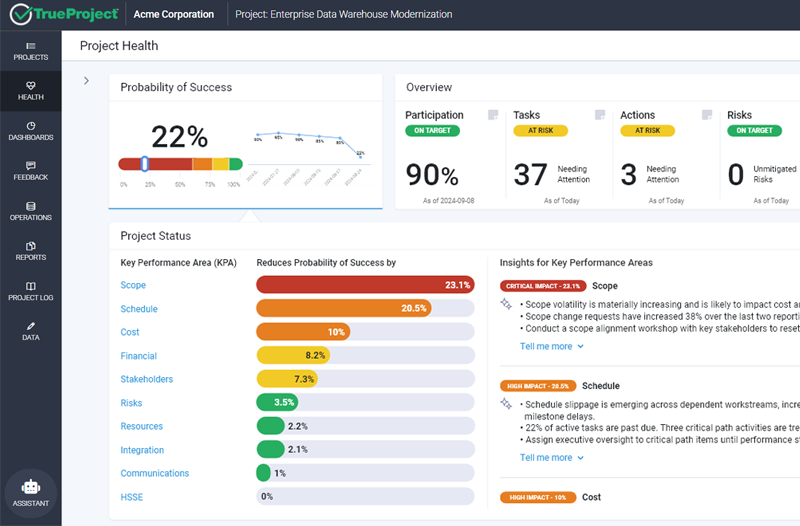Click the 22% probability of success value
This screenshot has width=800, height=526.
click(180, 137)
